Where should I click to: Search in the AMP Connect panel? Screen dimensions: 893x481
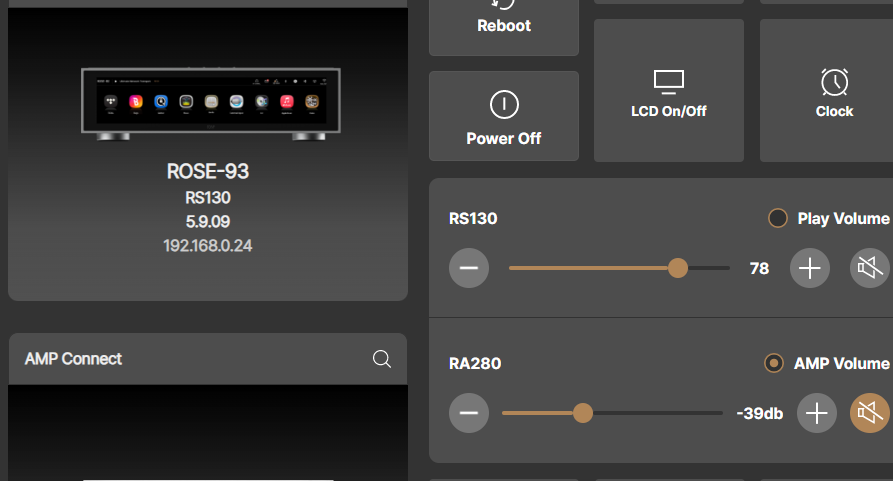coord(381,359)
